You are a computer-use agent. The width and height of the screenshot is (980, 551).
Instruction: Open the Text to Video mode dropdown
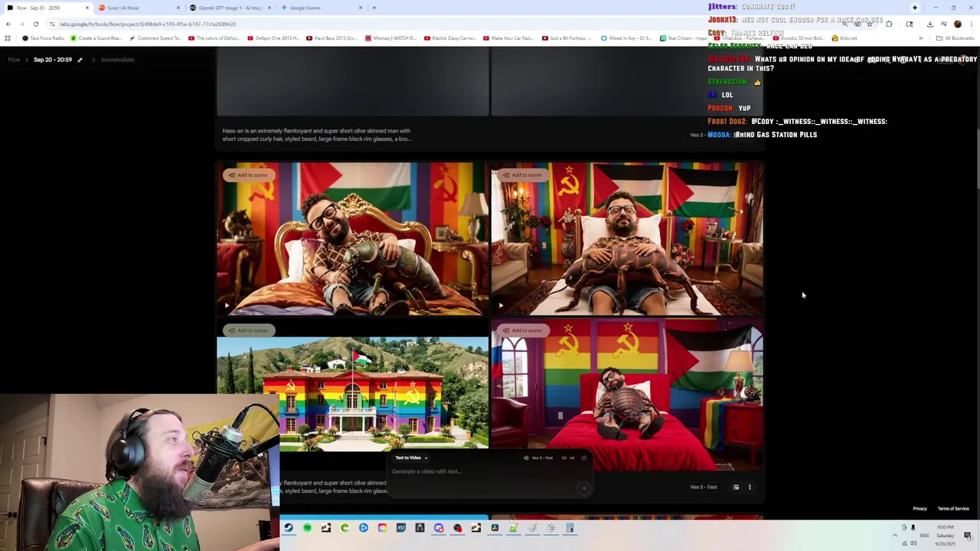click(x=411, y=458)
